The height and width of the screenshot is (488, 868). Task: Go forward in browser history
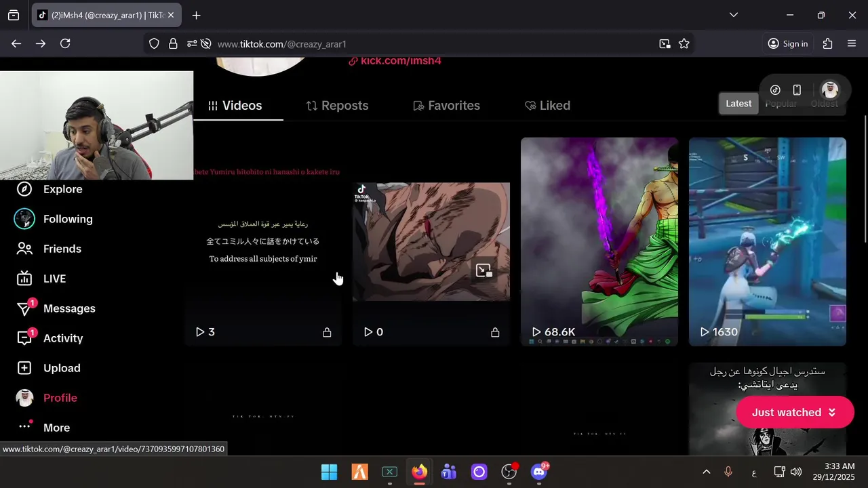click(41, 43)
